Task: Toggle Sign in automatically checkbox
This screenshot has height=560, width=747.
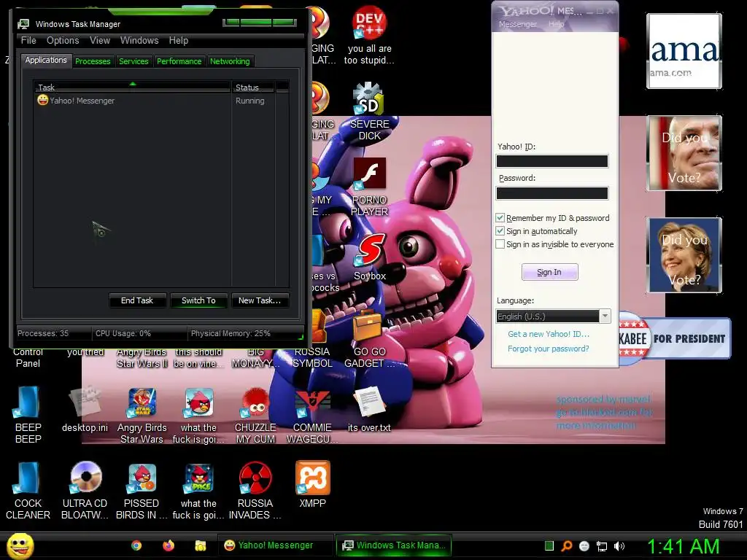Action: click(x=500, y=231)
